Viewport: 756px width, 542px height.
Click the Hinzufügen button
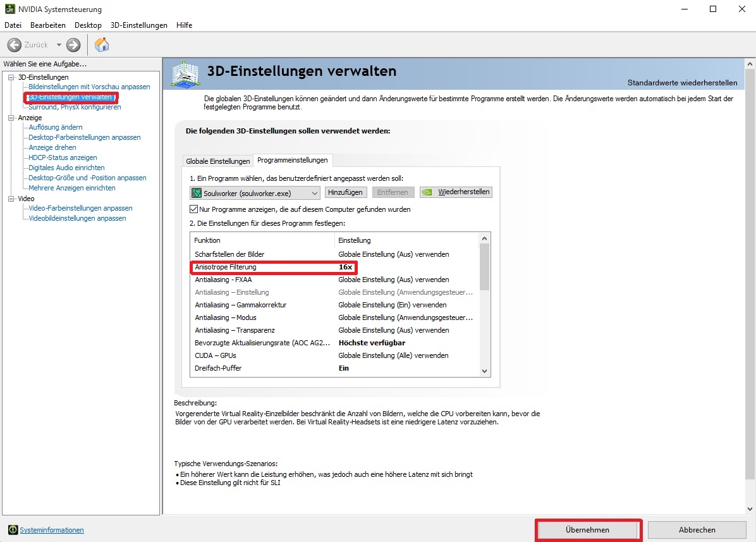tap(345, 192)
